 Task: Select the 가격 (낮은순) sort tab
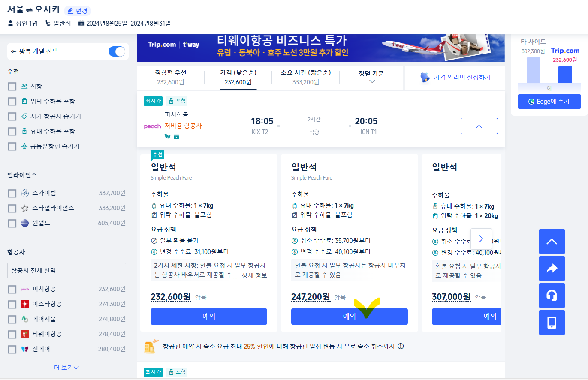click(238, 77)
